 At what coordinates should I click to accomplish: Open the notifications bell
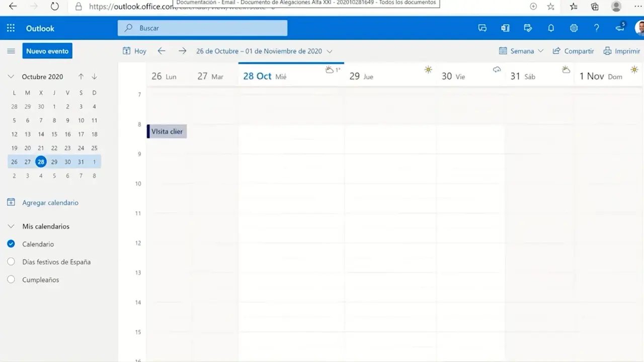pyautogui.click(x=551, y=28)
